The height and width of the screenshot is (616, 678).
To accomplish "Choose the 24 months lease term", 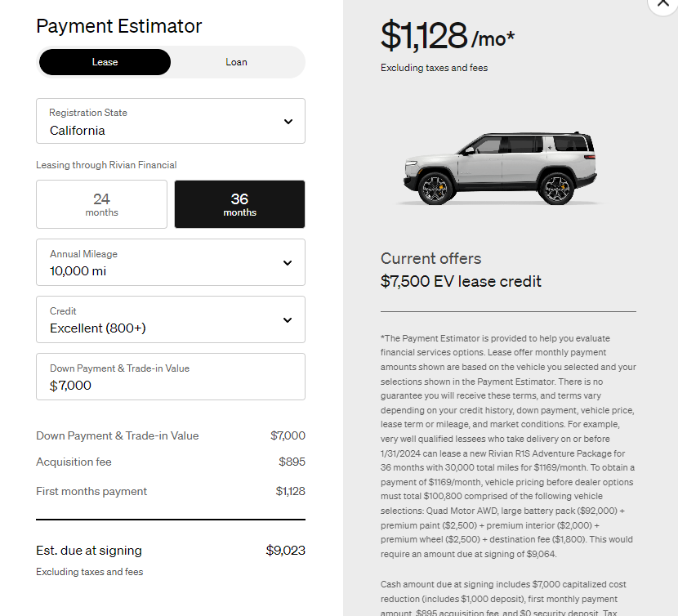I will pyautogui.click(x=101, y=204).
